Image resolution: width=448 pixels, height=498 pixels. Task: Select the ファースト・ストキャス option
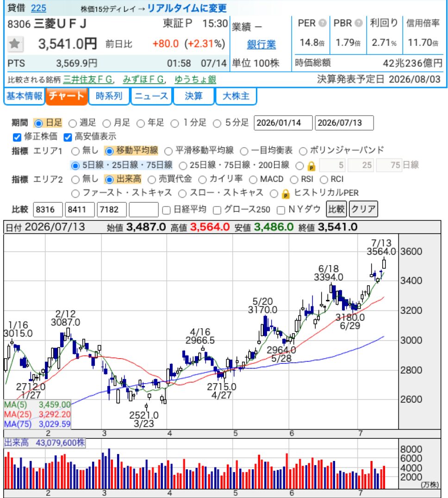tap(75, 193)
